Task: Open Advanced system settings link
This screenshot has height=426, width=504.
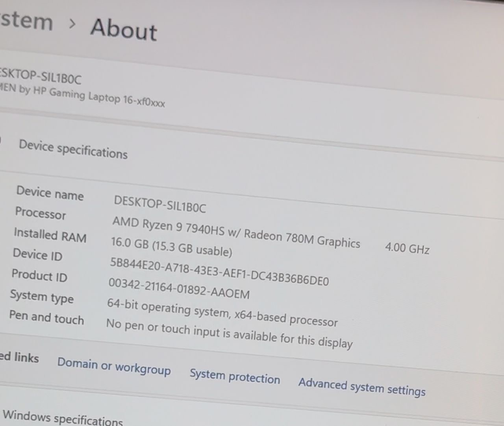Action: pos(362,387)
